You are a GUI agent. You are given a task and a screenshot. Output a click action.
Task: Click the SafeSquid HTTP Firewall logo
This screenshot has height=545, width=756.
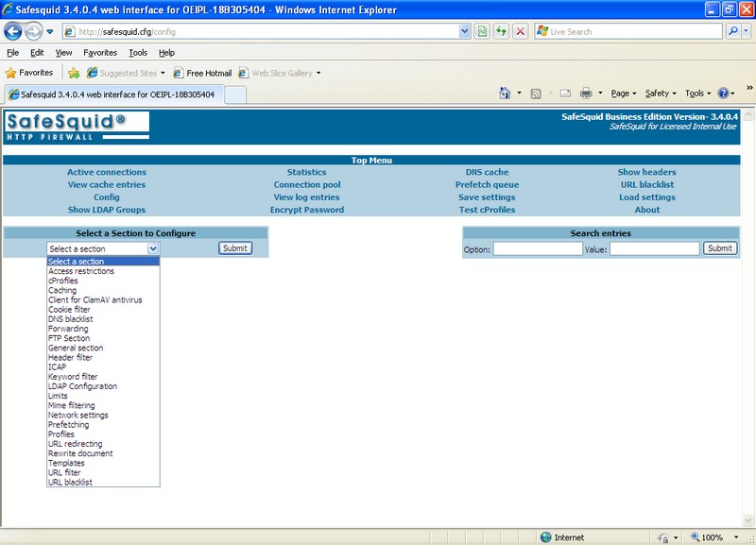click(x=77, y=127)
